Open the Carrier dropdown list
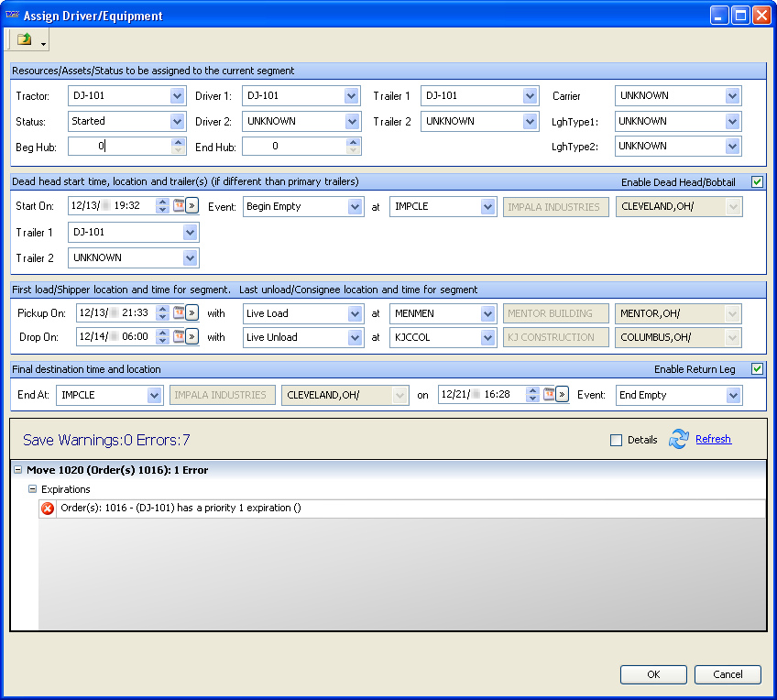 click(x=732, y=96)
